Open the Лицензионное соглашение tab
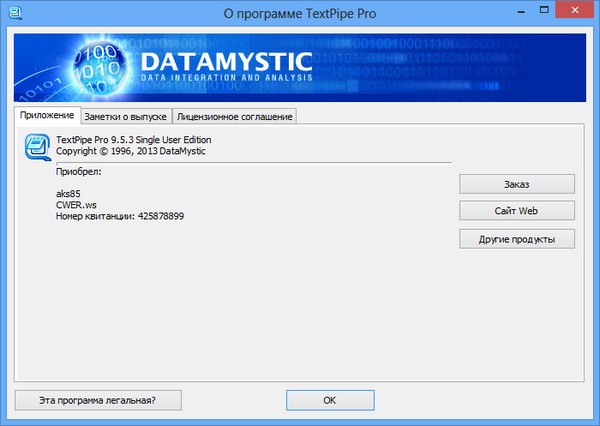The image size is (600, 426). pos(234,117)
